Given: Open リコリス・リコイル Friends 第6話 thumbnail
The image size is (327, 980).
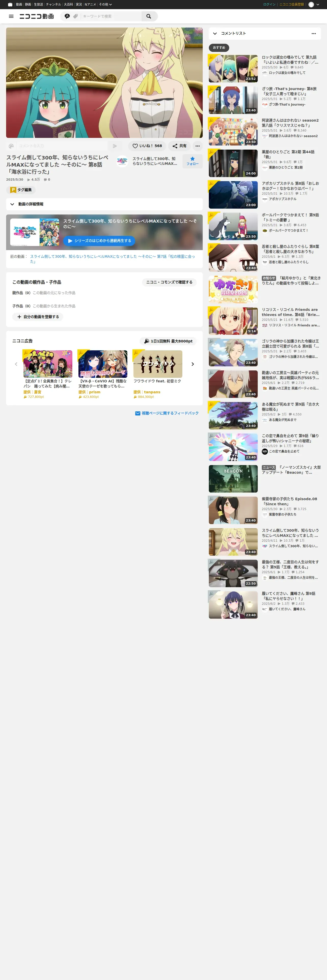Looking at the screenshot, I should coord(233,321).
